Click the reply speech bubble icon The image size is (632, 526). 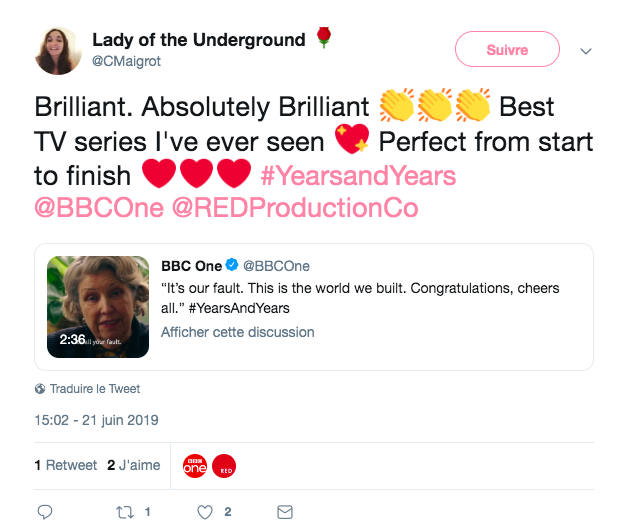click(x=45, y=512)
